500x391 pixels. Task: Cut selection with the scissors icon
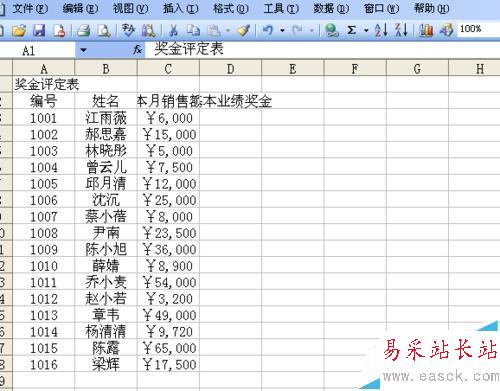point(173,30)
